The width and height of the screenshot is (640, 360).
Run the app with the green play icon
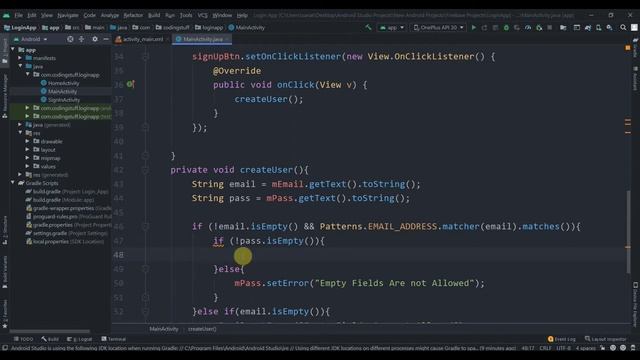[473, 27]
